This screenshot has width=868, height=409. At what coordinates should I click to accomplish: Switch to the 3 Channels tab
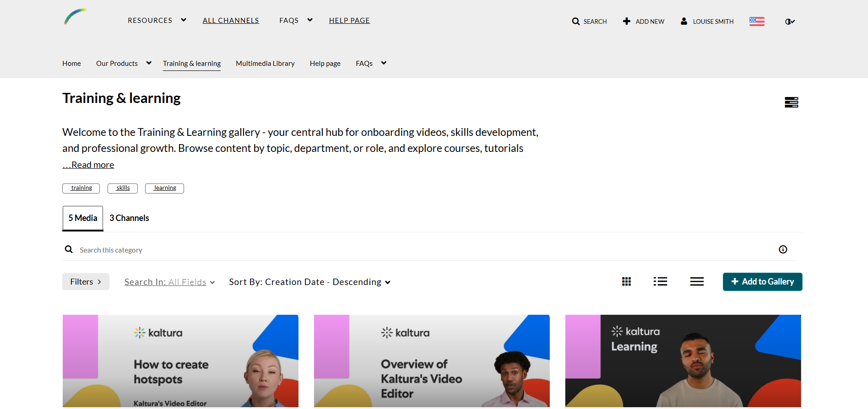tap(129, 218)
